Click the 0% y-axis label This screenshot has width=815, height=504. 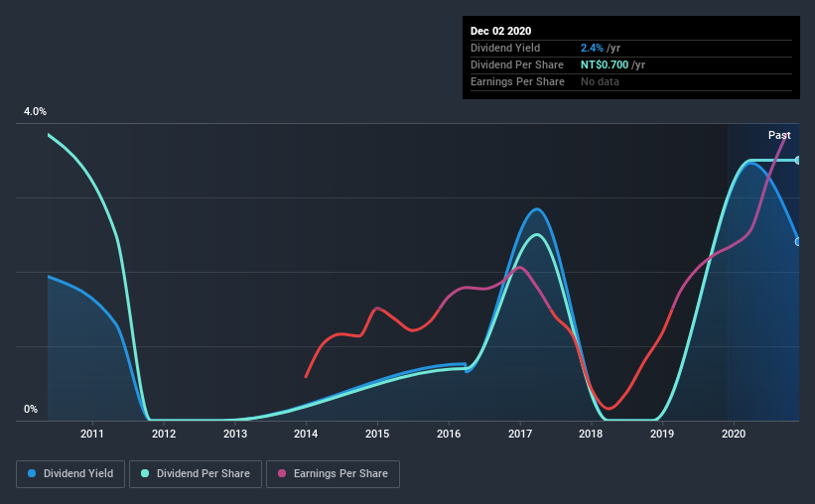31,409
